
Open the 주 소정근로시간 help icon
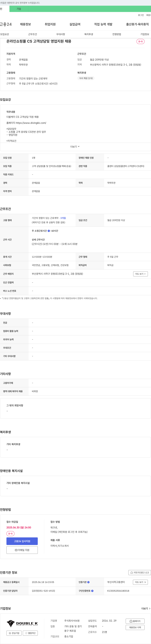coord(49,231)
